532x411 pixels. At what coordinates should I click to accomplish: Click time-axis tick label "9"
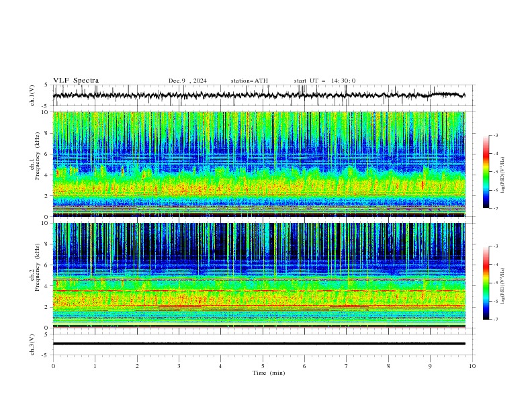(430, 366)
